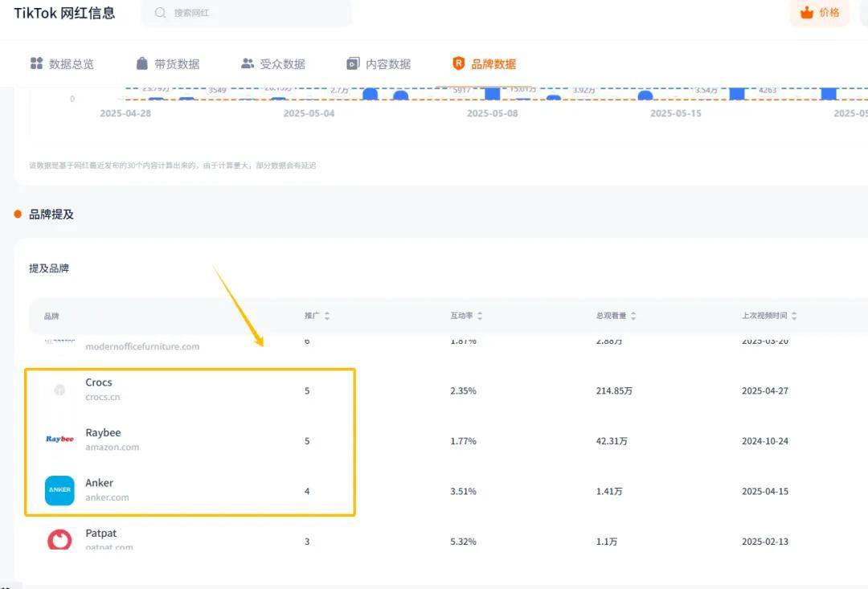Screen dimensions: 868x589
Task: Select the 内容数据 content tab
Action: click(379, 63)
